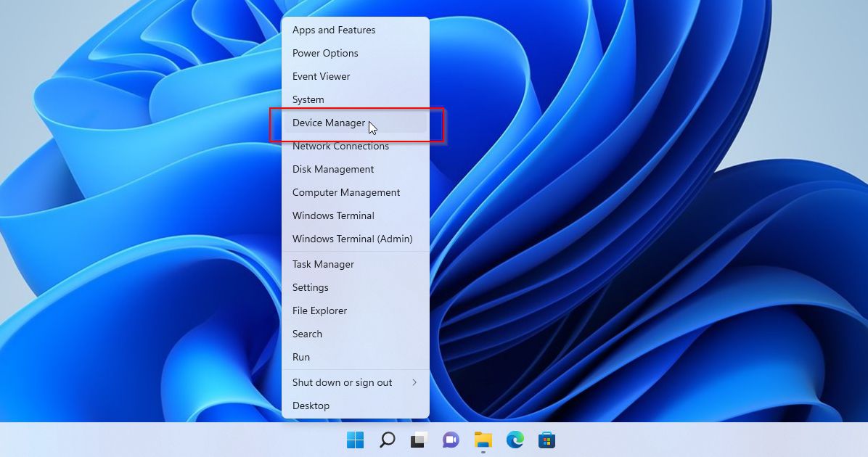Screen dimensions: 868x457
Task: Open Disk Management
Action: (332, 169)
